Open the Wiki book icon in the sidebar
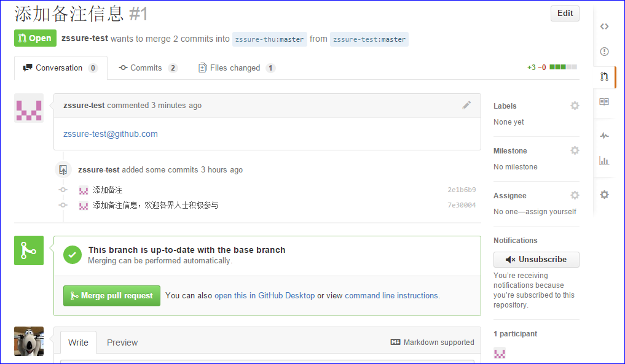625x364 pixels. coord(604,101)
